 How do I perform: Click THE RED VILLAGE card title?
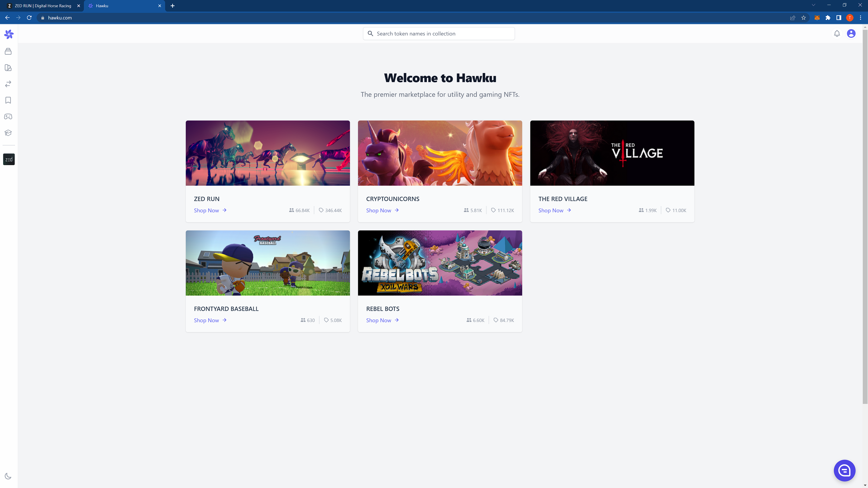(x=563, y=199)
